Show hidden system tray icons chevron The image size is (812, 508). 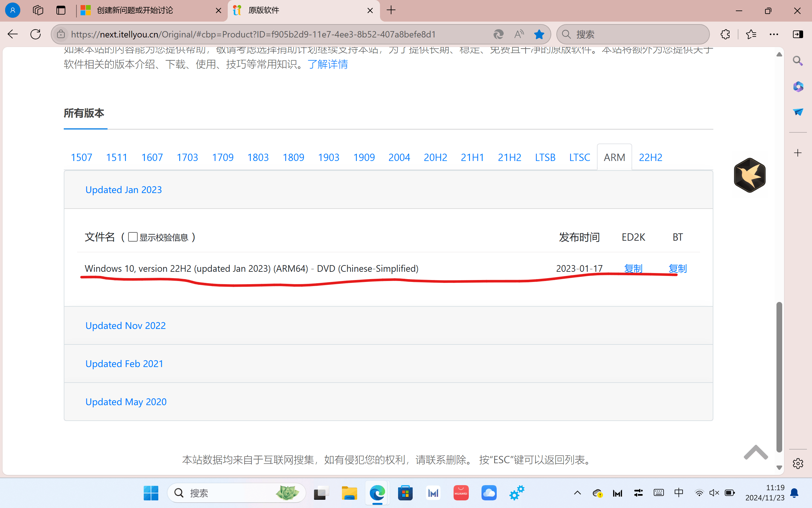pos(577,493)
